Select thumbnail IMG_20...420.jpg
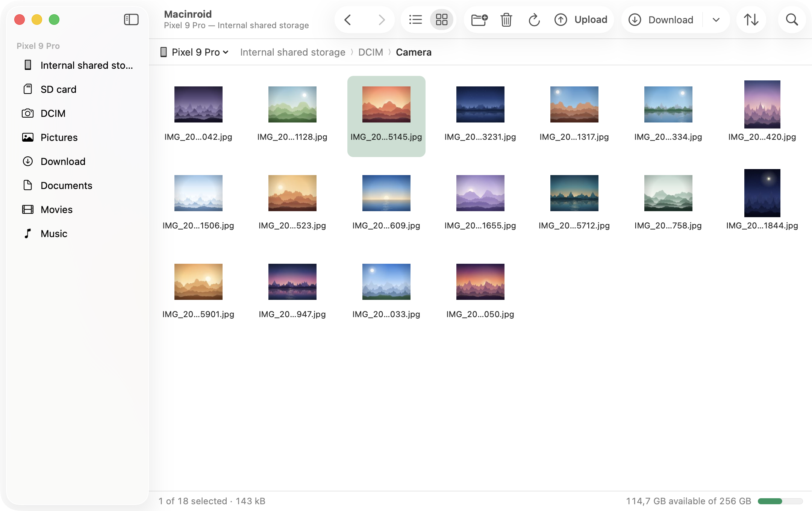This screenshot has width=812, height=511. coord(762,104)
